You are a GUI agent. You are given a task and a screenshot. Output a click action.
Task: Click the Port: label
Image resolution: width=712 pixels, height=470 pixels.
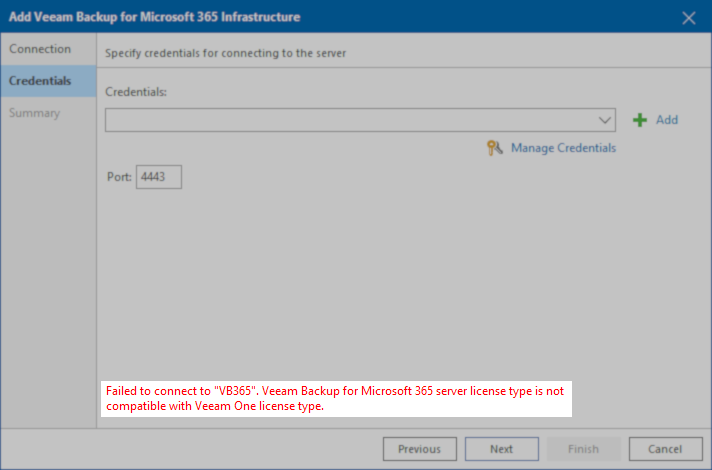click(119, 177)
